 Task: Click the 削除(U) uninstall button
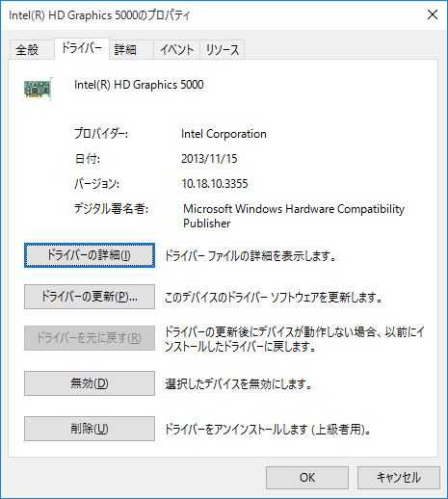click(90, 429)
